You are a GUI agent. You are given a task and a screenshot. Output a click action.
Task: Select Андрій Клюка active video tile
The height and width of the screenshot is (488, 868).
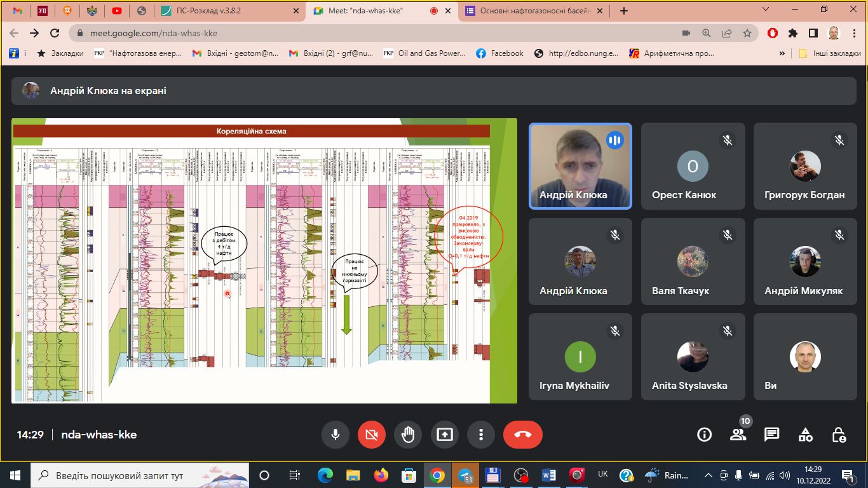click(x=580, y=166)
